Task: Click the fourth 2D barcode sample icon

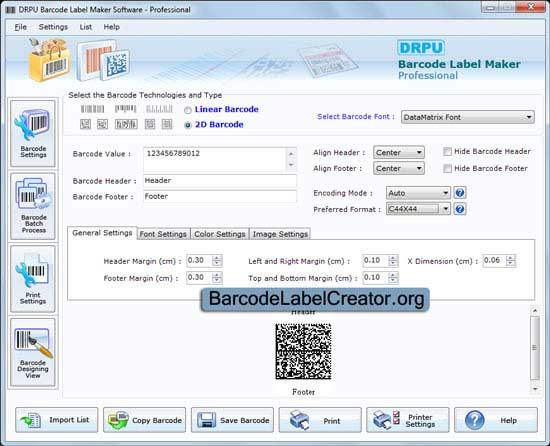Action: 150,124
